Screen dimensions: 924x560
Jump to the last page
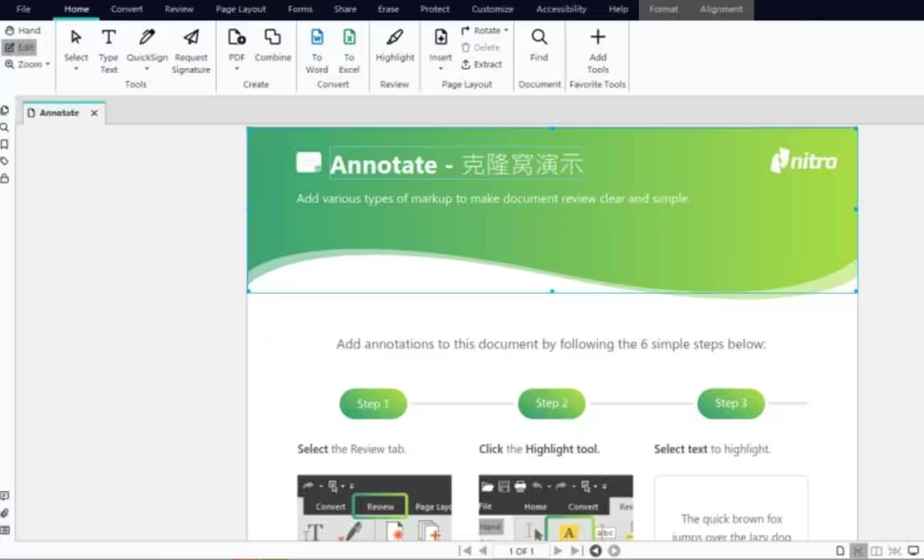[x=576, y=550]
